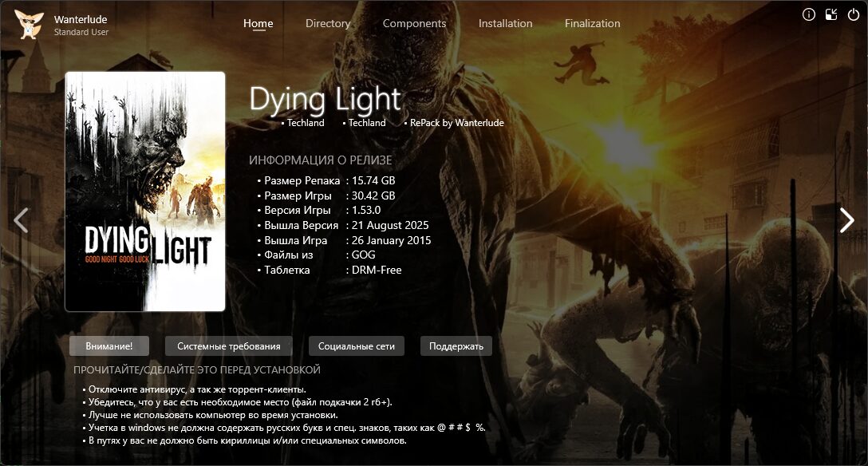Click the Поддержать button
Viewport: 868px width, 466px height.
[x=456, y=346]
